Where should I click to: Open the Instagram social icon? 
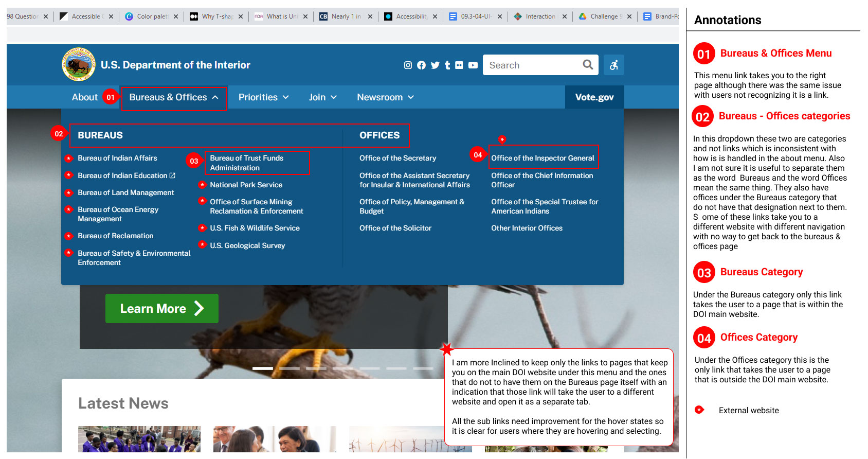(x=408, y=65)
